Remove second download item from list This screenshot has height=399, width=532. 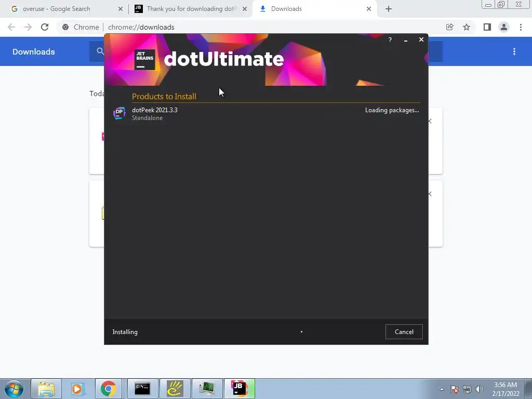coord(430,194)
